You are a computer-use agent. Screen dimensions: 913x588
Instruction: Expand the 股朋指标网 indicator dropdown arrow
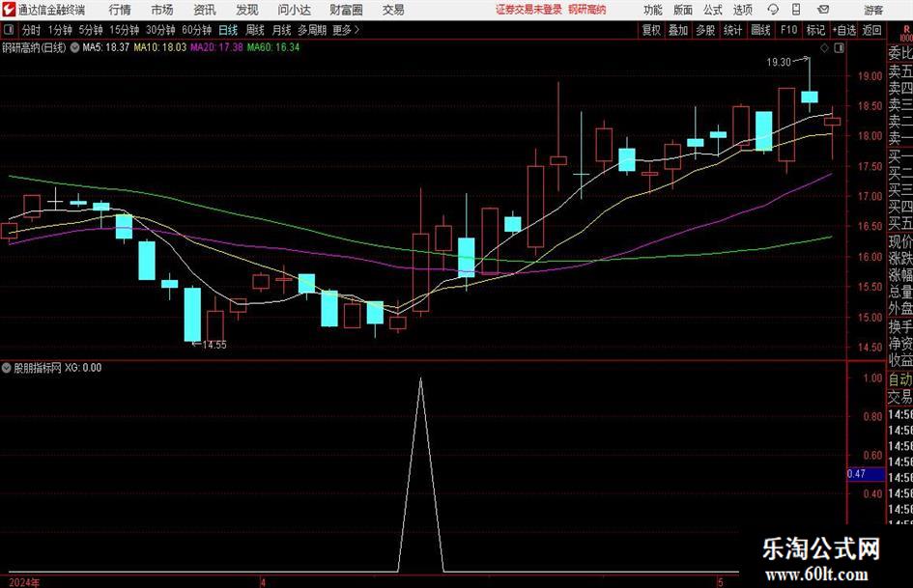pyautogui.click(x=7, y=367)
